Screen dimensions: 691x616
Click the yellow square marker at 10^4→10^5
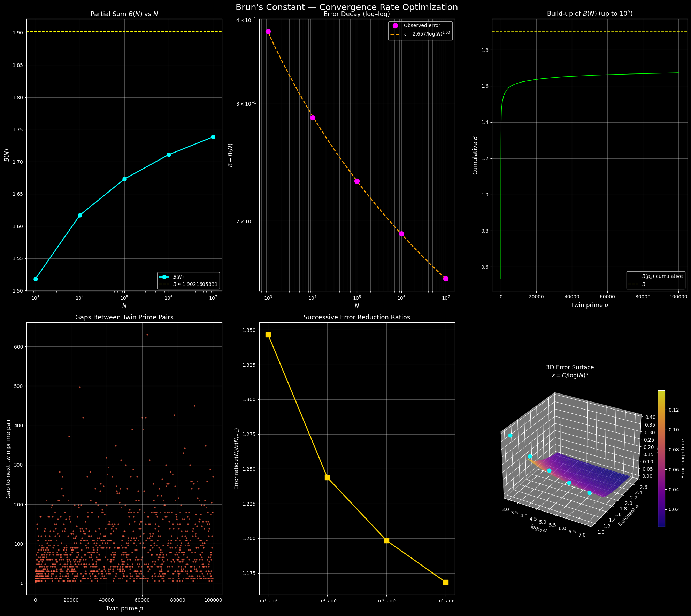tap(327, 477)
